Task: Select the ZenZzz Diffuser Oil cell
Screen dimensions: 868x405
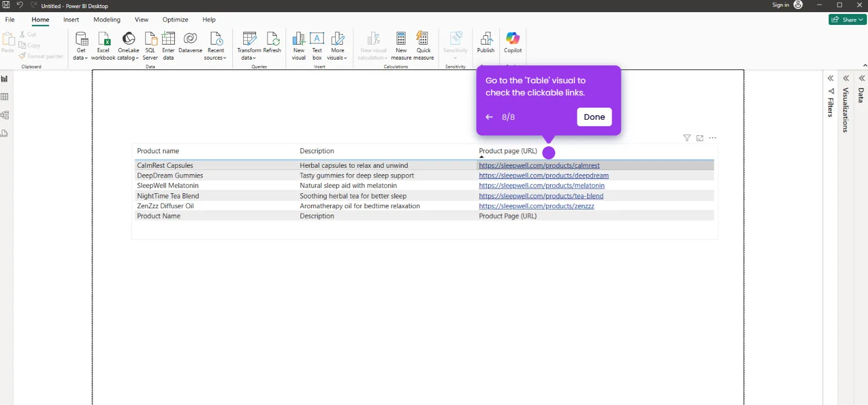Action: coord(165,206)
